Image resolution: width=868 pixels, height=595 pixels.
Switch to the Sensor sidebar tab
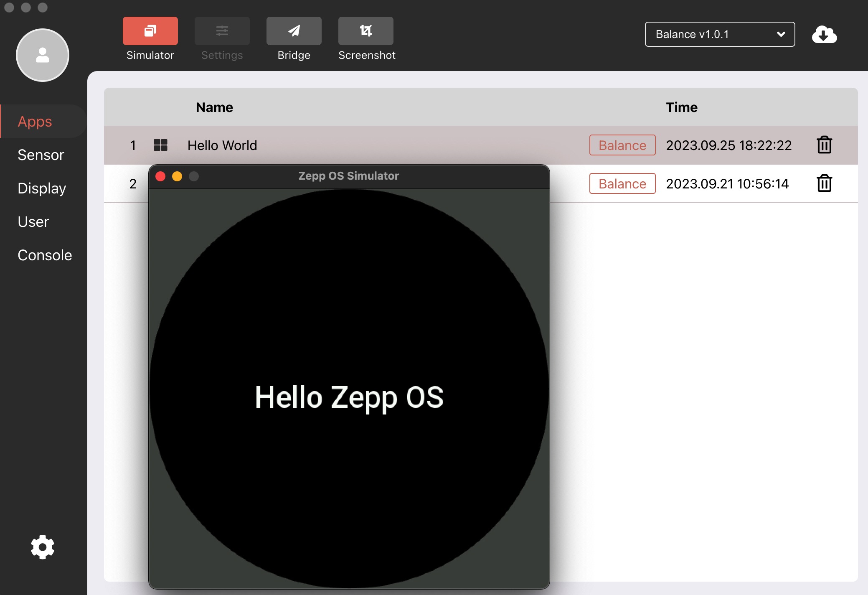click(x=41, y=155)
